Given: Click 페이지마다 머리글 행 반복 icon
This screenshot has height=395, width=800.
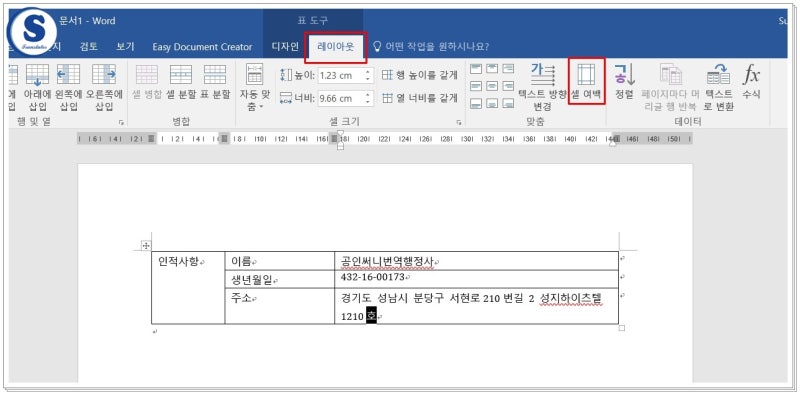Looking at the screenshot, I should tap(671, 75).
